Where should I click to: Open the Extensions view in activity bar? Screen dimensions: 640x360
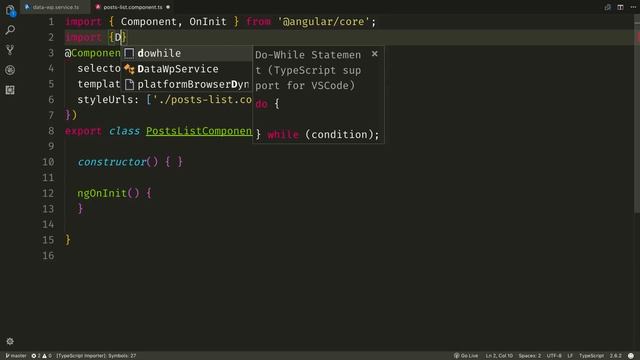click(x=10, y=90)
